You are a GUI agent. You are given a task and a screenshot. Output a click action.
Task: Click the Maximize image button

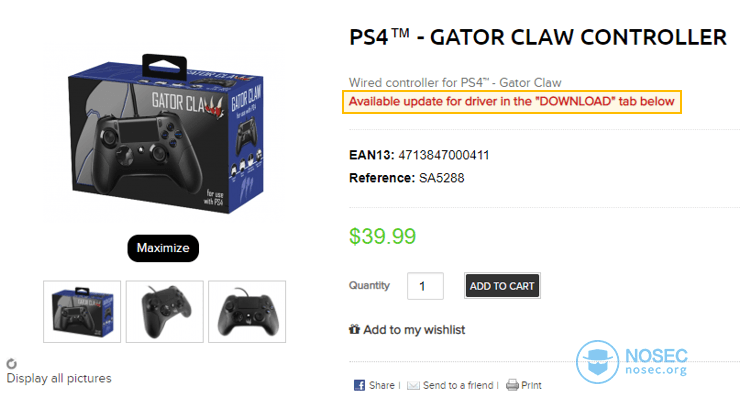[163, 248]
